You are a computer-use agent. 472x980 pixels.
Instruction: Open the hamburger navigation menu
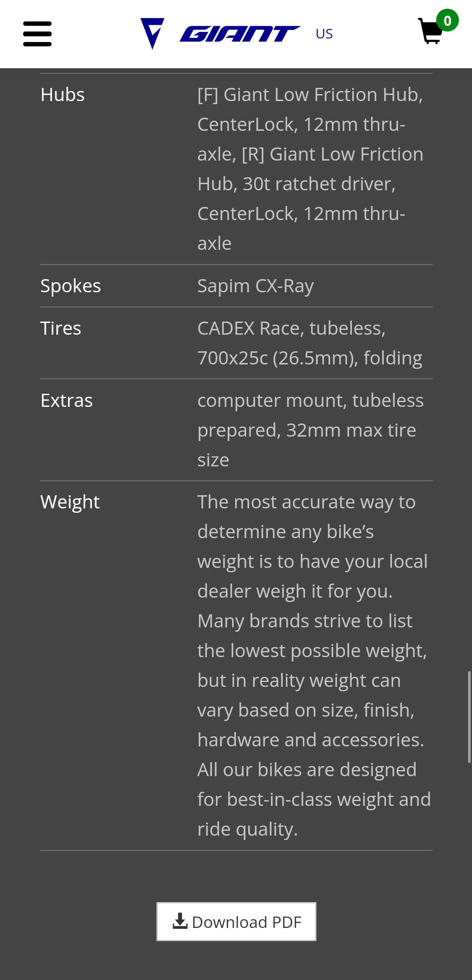coord(37,34)
